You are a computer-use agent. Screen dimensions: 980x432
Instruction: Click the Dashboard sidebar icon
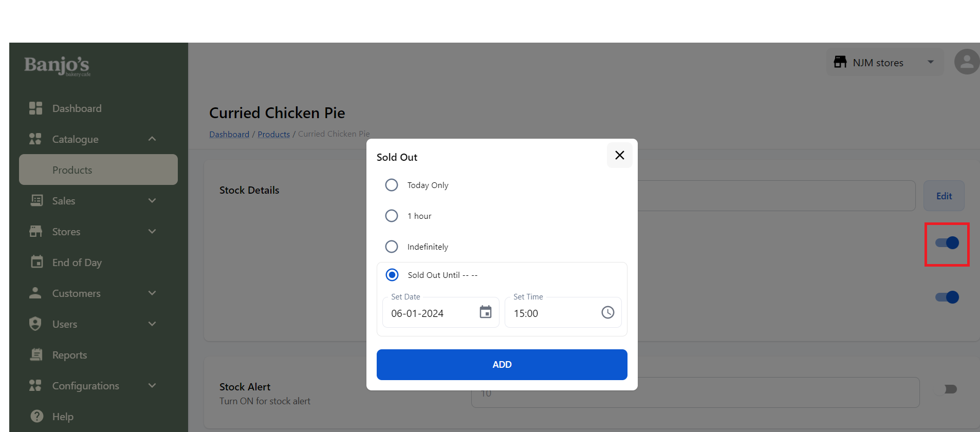(x=35, y=108)
